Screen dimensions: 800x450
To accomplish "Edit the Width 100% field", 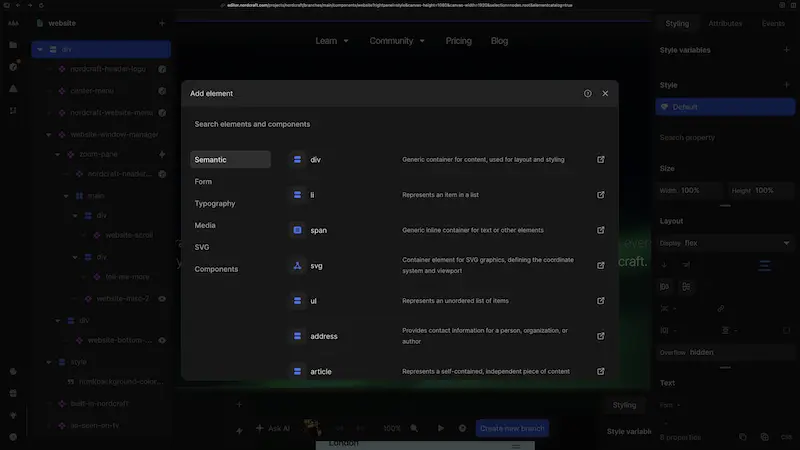I will click(690, 190).
